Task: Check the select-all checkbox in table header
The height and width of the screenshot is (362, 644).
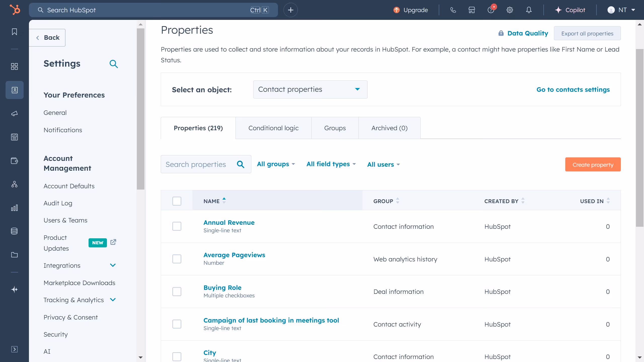Action: (177, 201)
